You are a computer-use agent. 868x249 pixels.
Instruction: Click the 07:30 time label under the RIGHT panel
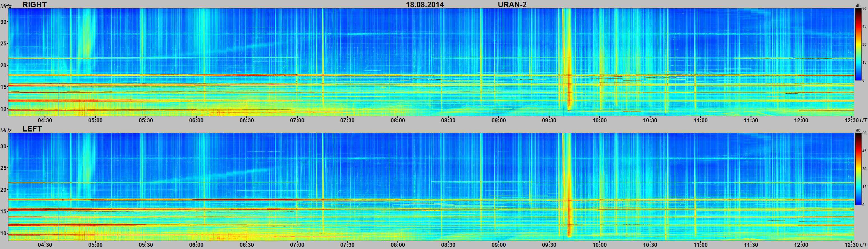pos(348,121)
